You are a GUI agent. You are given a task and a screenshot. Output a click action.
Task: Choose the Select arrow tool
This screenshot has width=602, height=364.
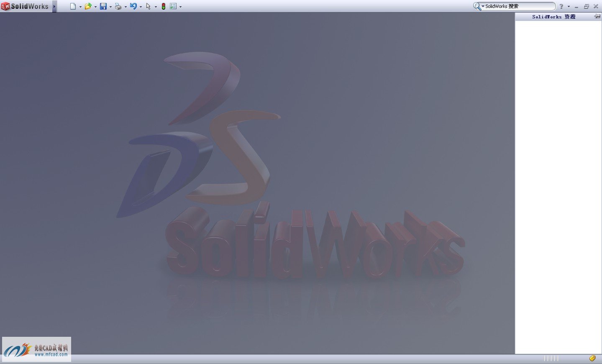pyautogui.click(x=149, y=6)
